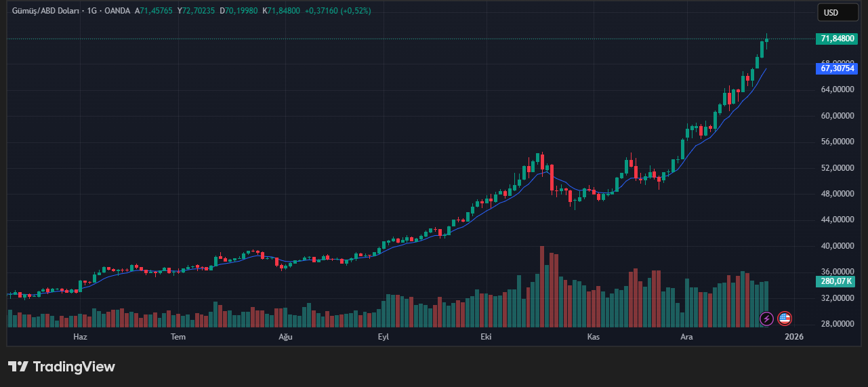Click the 60,00000 price axis level
Viewport: 868px width, 387px height.
pos(837,116)
